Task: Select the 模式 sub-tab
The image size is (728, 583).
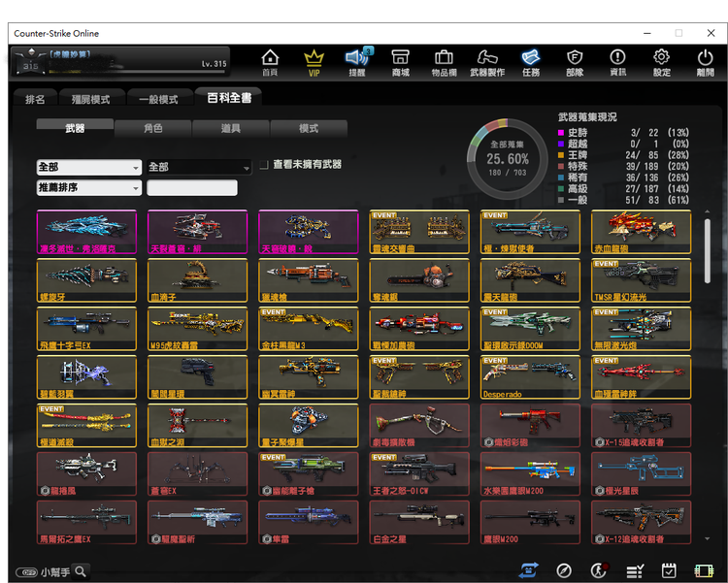Action: coord(309,128)
